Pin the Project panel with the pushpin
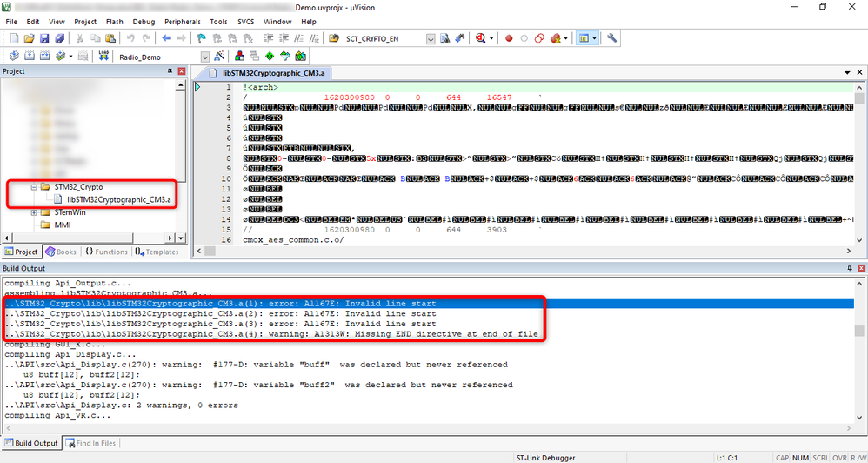Image resolution: width=868 pixels, height=463 pixels. [171, 71]
